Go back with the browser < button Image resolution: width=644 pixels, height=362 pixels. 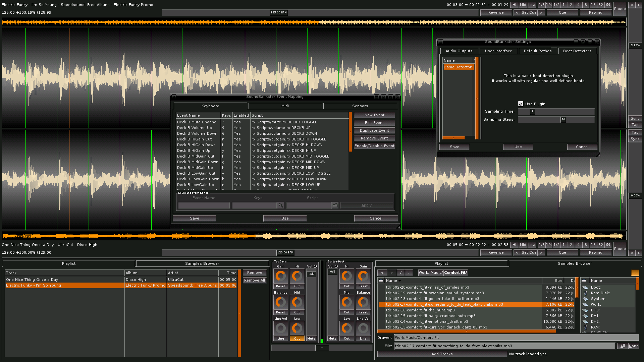382,273
